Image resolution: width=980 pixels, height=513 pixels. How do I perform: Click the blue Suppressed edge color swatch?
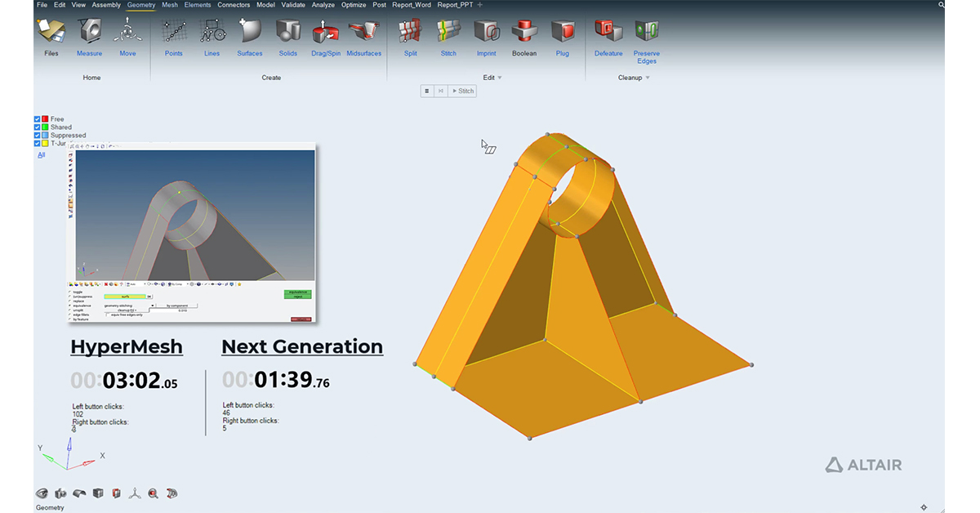[x=45, y=136]
